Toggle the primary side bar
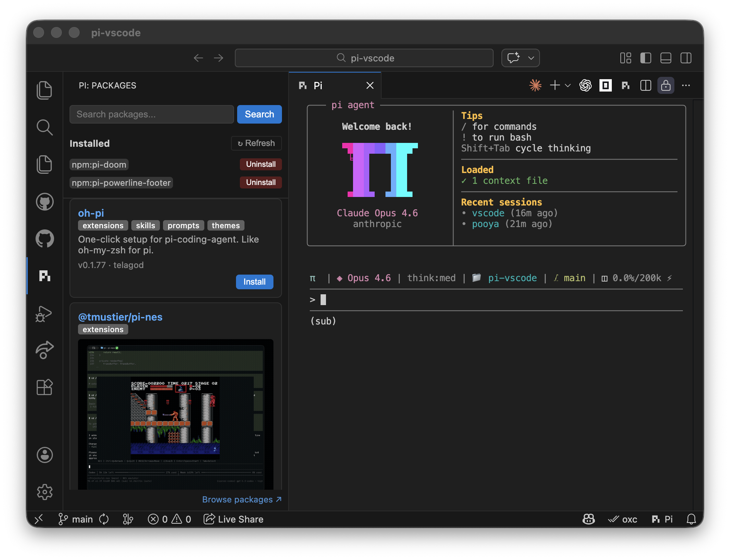 click(646, 58)
